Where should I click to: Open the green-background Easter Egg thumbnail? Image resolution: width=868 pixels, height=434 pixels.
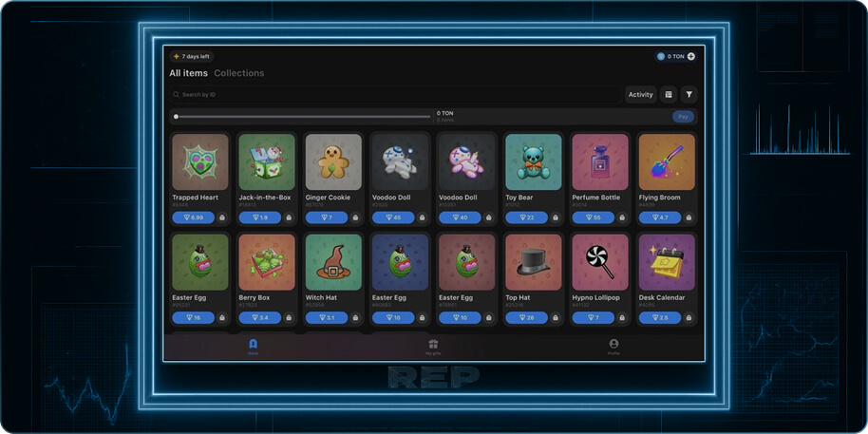coord(199,262)
